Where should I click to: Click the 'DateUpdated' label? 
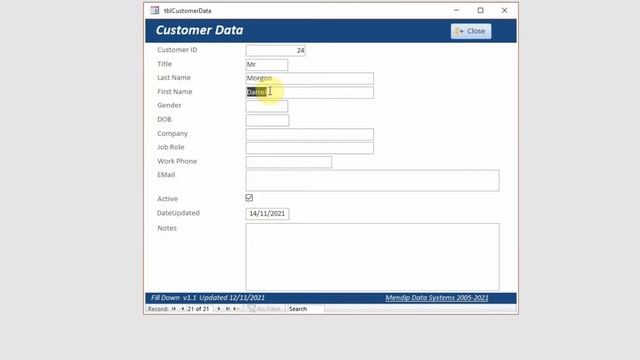click(x=178, y=213)
